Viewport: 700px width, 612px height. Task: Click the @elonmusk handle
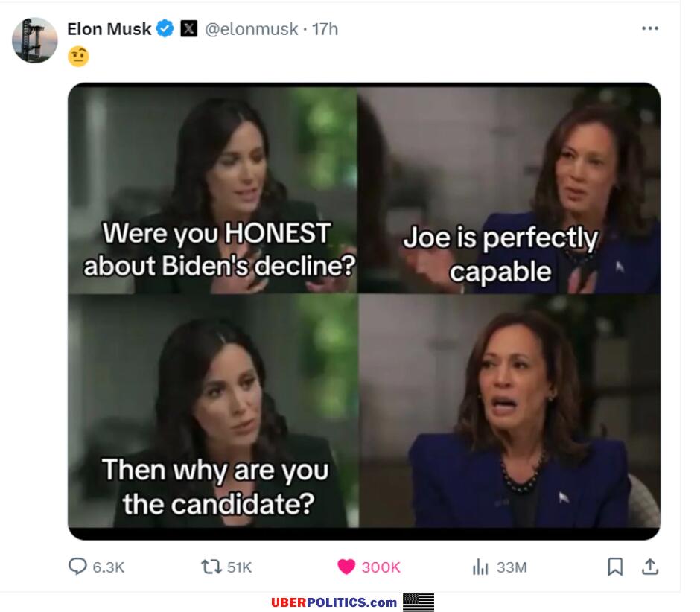(251, 29)
